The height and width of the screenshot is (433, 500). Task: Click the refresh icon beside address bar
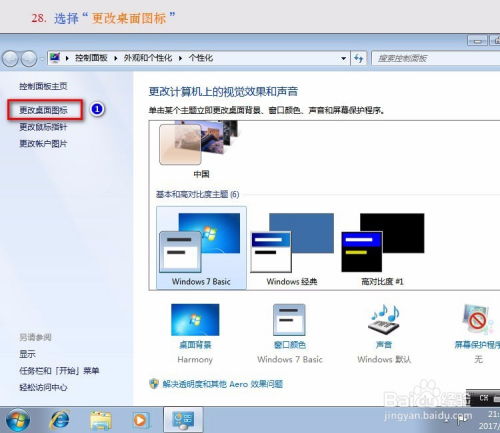[x=359, y=58]
